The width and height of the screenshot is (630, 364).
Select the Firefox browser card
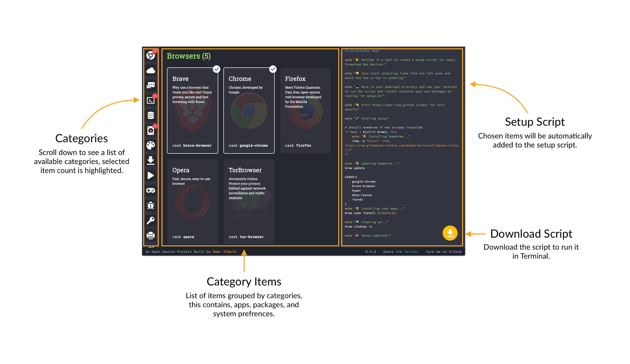click(305, 111)
